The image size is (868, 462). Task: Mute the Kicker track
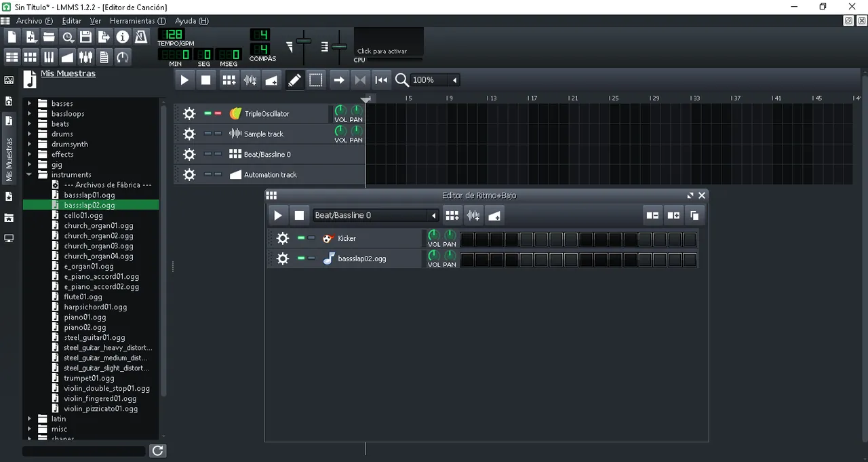(301, 238)
